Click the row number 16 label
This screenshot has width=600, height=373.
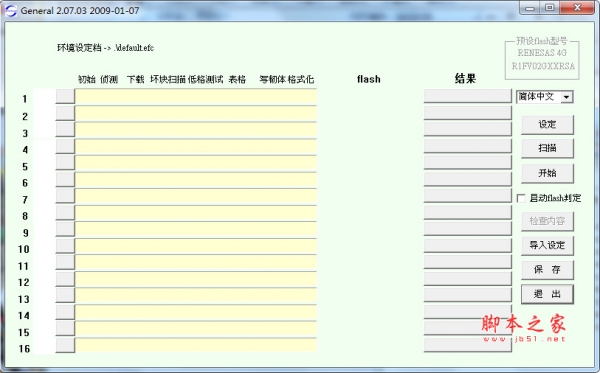(x=24, y=349)
